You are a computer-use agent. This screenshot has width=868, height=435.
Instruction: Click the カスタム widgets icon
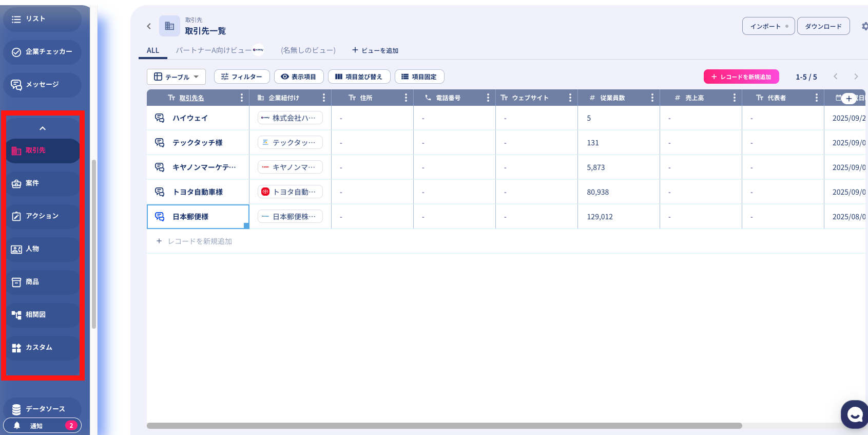pos(16,348)
